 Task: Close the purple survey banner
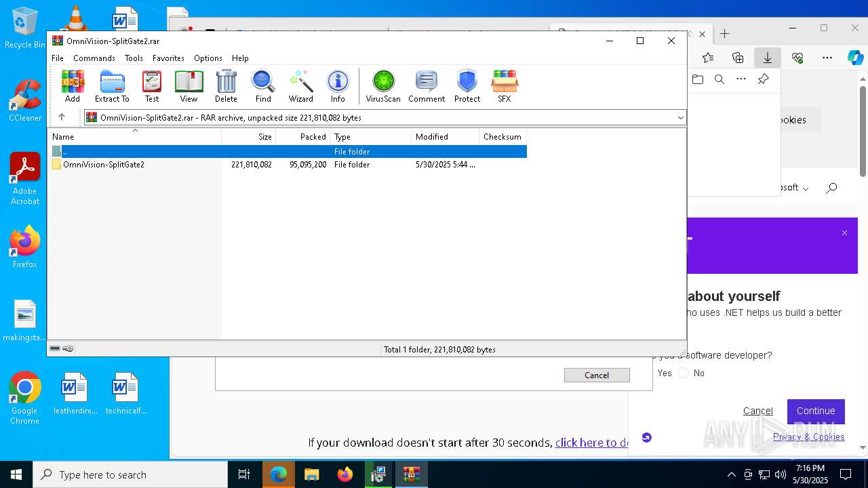(844, 232)
